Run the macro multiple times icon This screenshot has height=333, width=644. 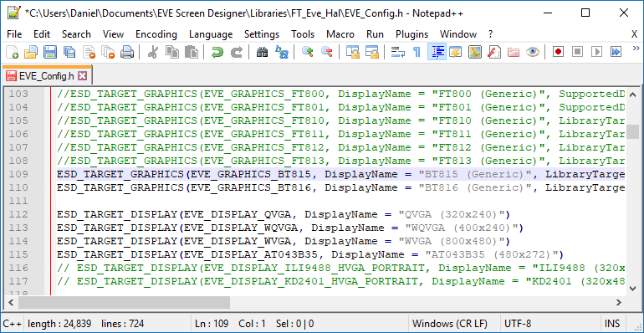click(x=616, y=52)
